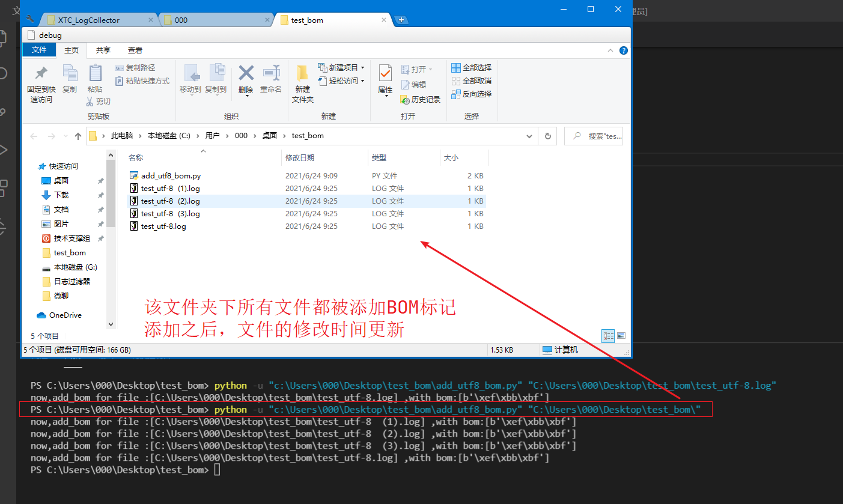
Task: Collapse the ribbon with chevron arrow
Action: 610,50
